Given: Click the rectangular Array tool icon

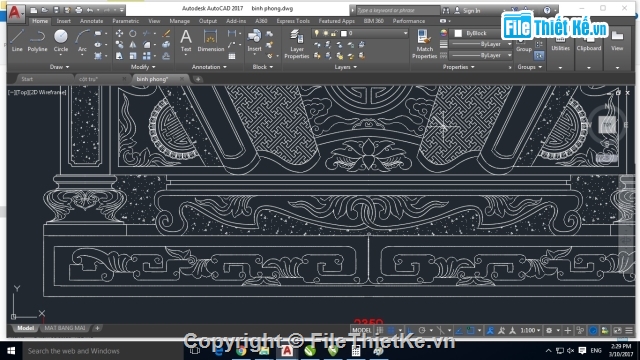Looking at the screenshot, I should point(147,56).
